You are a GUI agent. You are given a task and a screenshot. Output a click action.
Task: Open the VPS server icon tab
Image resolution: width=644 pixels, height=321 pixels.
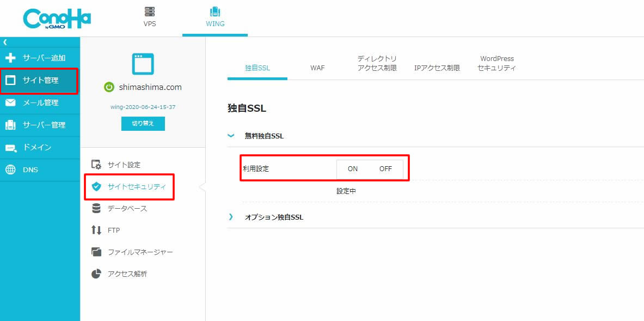[149, 12]
